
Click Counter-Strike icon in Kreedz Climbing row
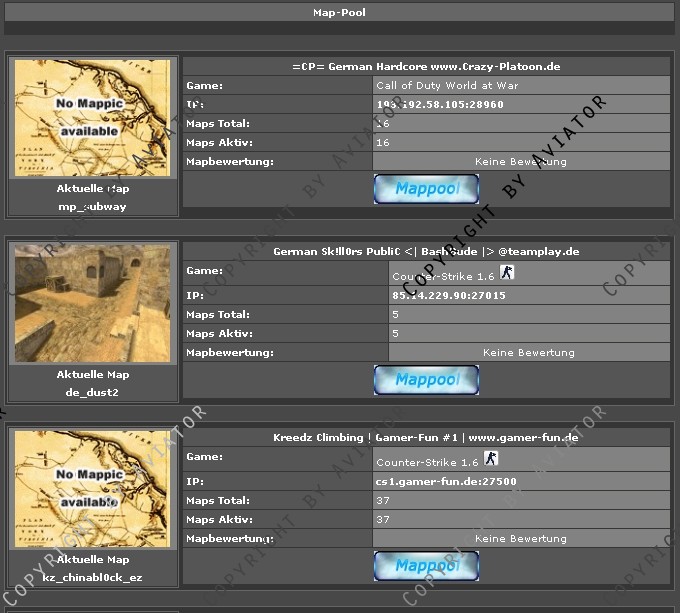490,459
